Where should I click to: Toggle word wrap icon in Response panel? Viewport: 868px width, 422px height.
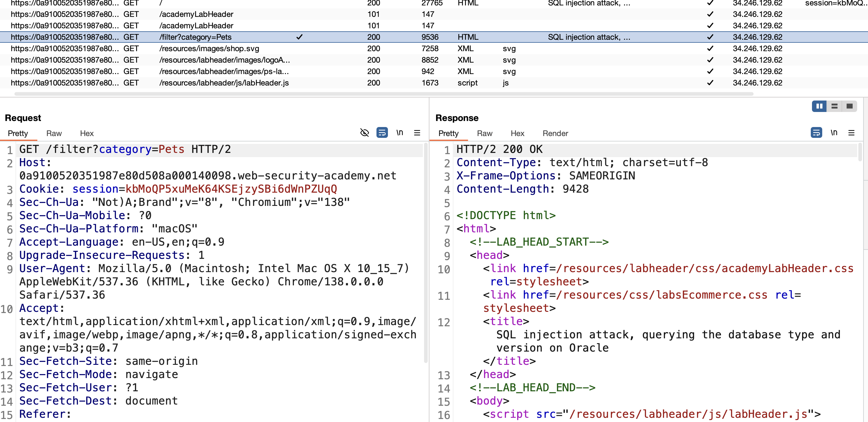[816, 133]
